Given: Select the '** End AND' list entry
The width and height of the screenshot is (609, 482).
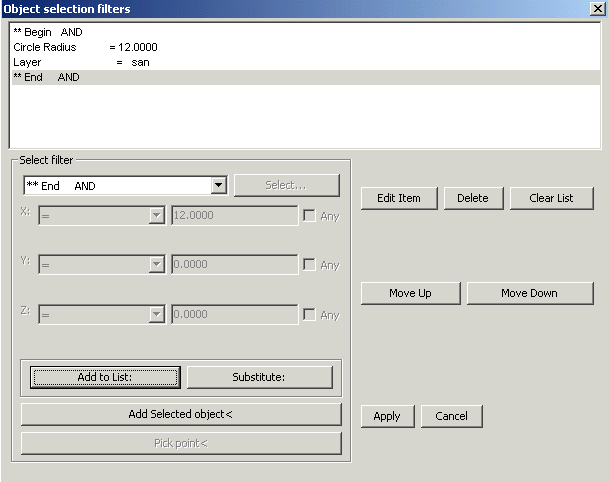Looking at the screenshot, I should coord(46,77).
